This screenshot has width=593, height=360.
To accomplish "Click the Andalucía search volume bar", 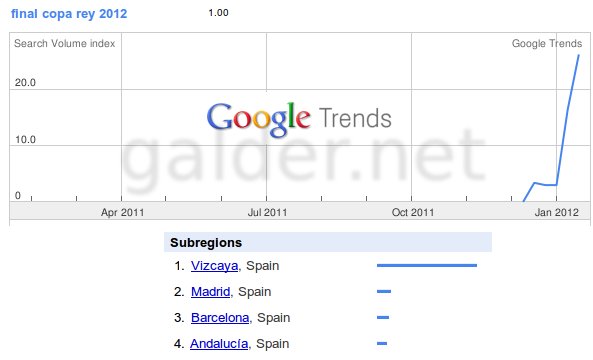I will (382, 344).
